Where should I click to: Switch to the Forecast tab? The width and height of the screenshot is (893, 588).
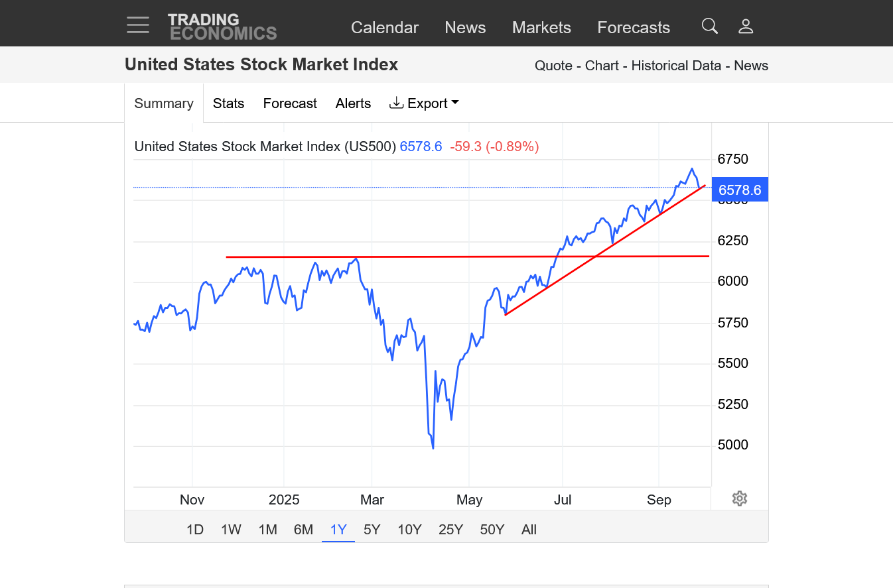click(x=290, y=103)
